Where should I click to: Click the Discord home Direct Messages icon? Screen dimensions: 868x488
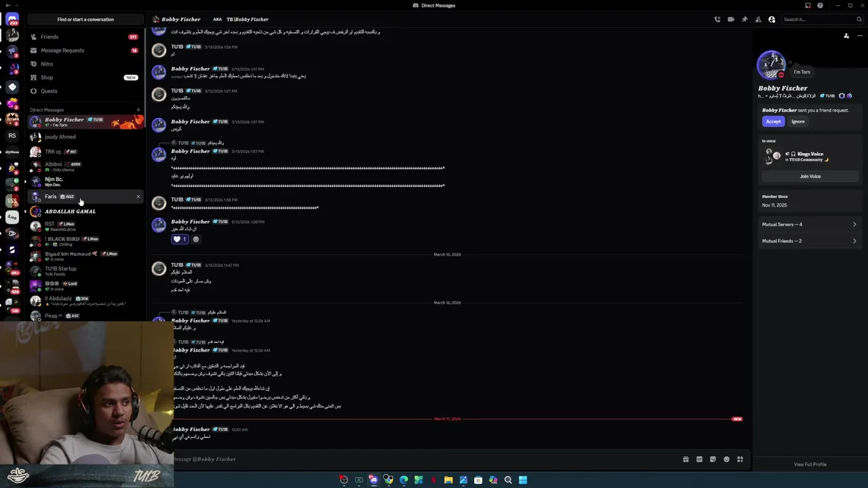12,20
